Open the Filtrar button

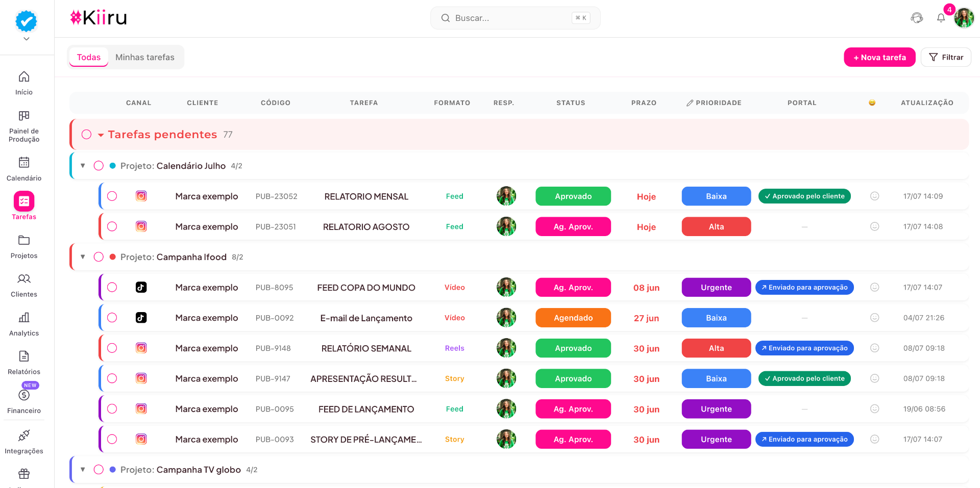(x=946, y=57)
